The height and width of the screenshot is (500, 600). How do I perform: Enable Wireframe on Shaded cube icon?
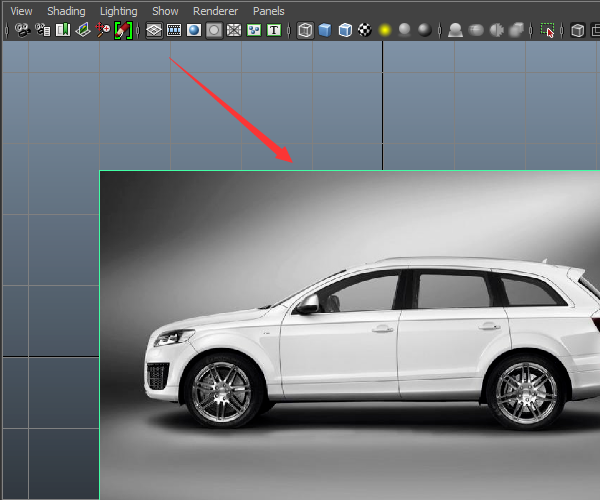click(345, 31)
